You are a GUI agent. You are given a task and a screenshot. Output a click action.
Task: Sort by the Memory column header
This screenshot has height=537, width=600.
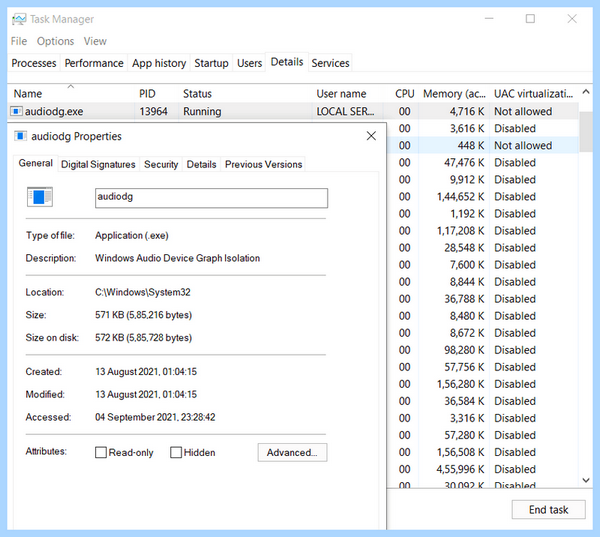coord(454,93)
